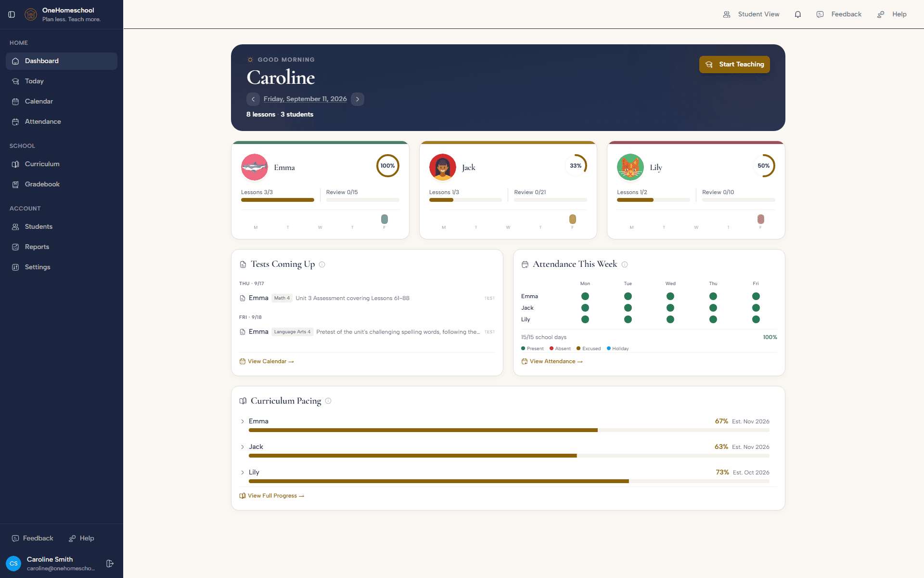Toggle Emma's Monday attendance dot
This screenshot has height=578, width=924.
pyautogui.click(x=585, y=296)
